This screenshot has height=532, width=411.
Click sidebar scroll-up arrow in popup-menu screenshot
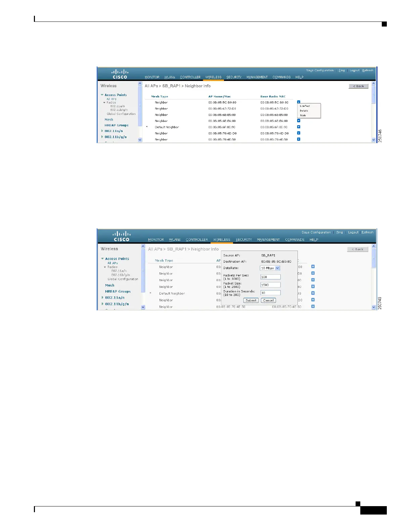(x=140, y=84)
